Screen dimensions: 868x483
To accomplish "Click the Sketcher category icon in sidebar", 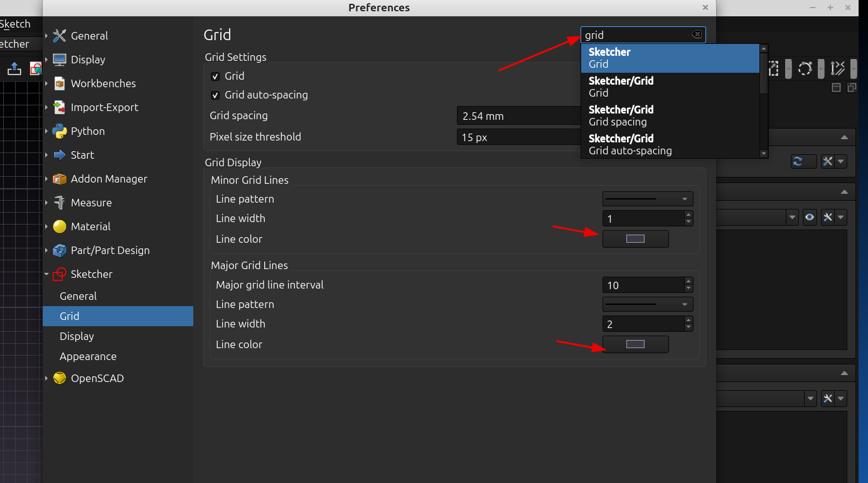I will [x=60, y=274].
